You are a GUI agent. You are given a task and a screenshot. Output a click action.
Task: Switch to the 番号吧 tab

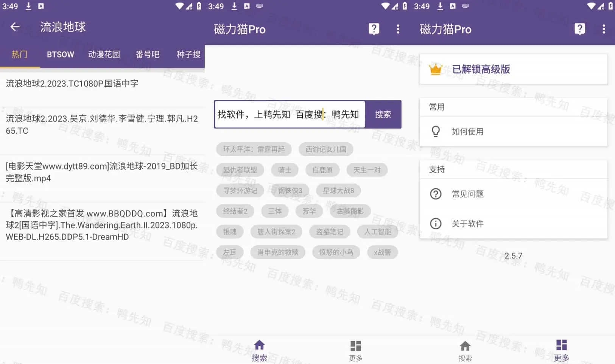pos(148,54)
